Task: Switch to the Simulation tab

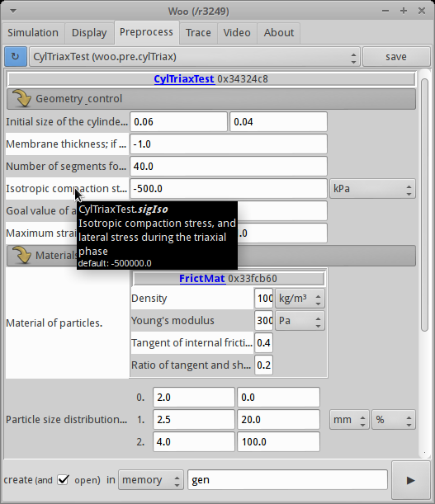Action: 33,33
